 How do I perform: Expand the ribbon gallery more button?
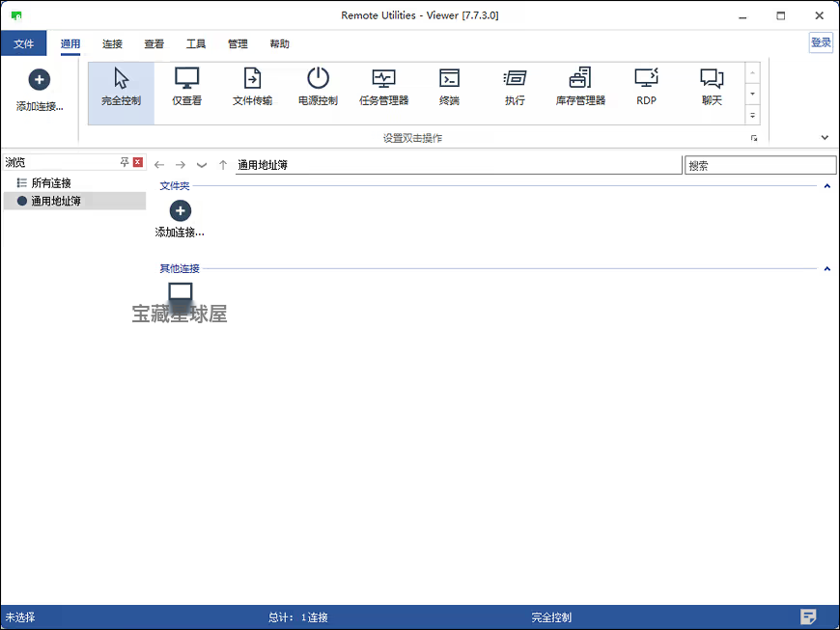pos(753,115)
